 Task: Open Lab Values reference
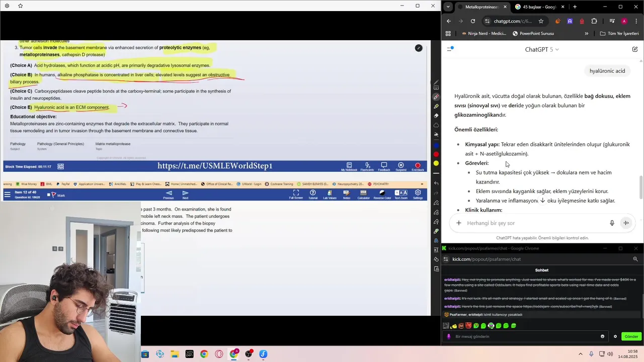pos(330,195)
